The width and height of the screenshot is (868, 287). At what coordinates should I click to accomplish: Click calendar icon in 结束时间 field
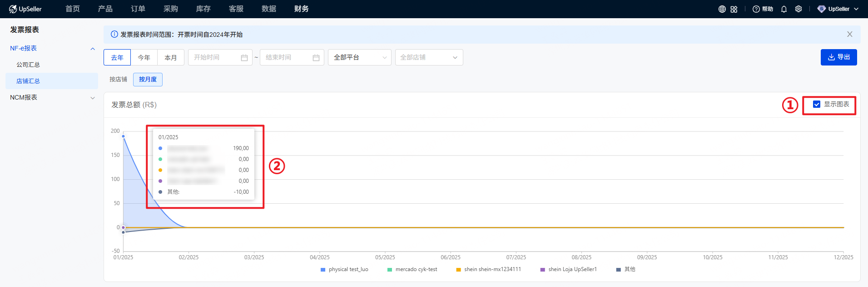[x=316, y=58]
